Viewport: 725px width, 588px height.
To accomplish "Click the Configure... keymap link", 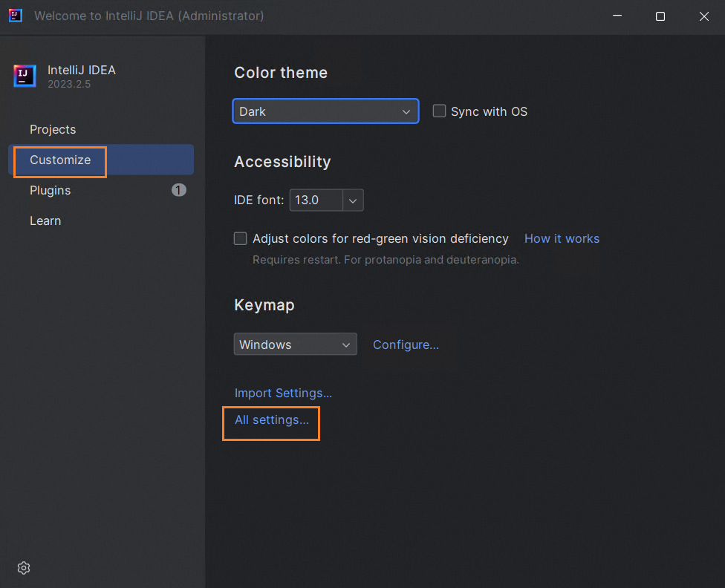I will [406, 344].
